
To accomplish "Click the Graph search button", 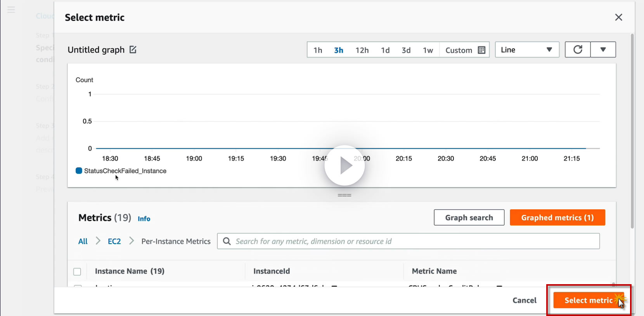I will 469,218.
